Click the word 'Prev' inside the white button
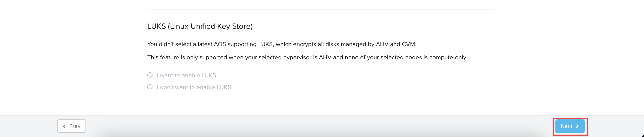This screenshot has height=137, width=644. pos(75,126)
